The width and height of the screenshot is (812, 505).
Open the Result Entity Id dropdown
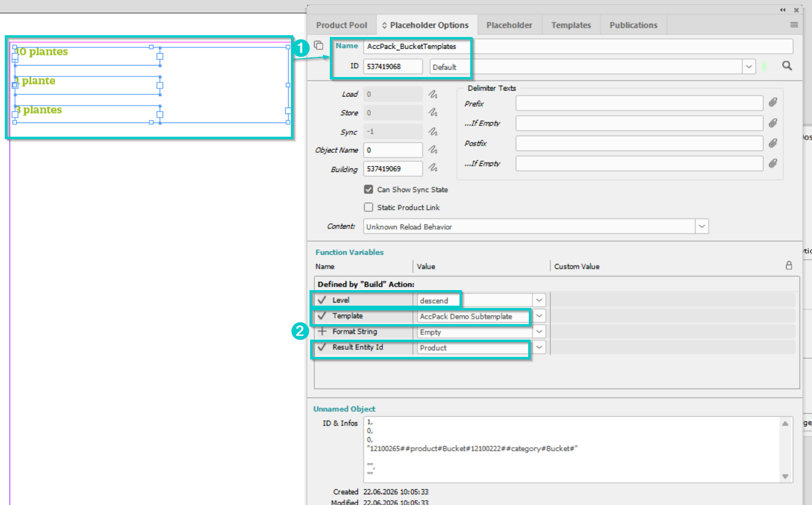(540, 347)
